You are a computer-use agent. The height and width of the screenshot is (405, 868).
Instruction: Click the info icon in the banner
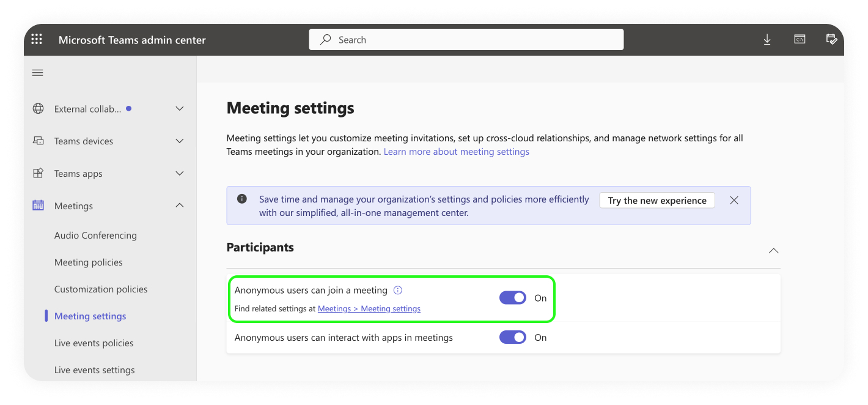coord(242,199)
